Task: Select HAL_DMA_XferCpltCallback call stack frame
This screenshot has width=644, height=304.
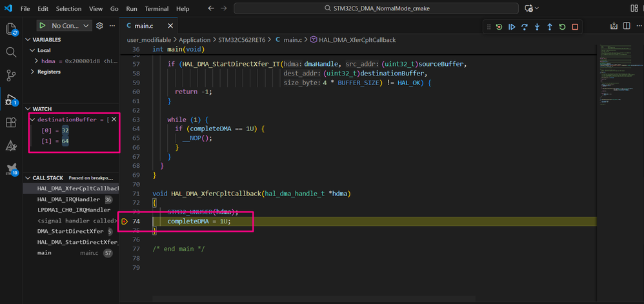Action: (x=71, y=188)
